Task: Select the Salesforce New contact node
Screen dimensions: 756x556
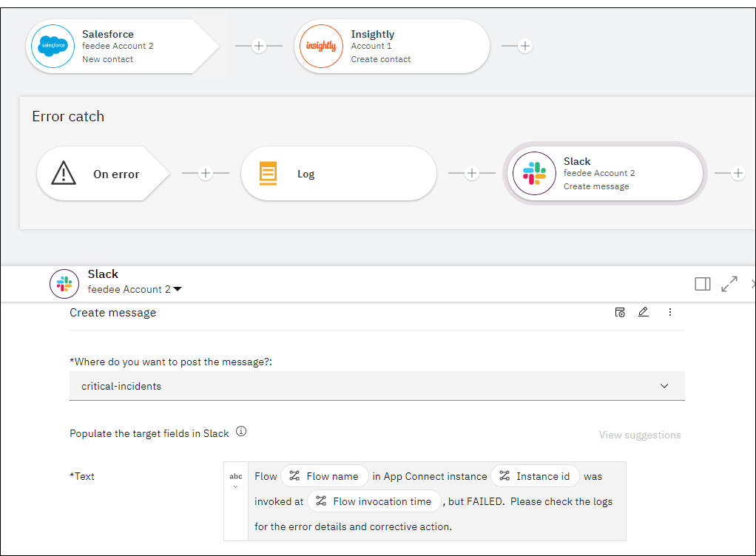Action: [123, 47]
